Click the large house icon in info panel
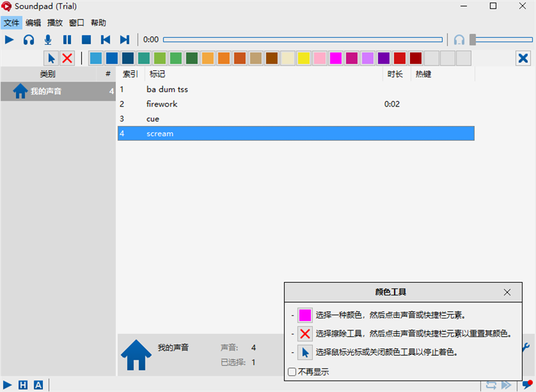 (x=136, y=355)
